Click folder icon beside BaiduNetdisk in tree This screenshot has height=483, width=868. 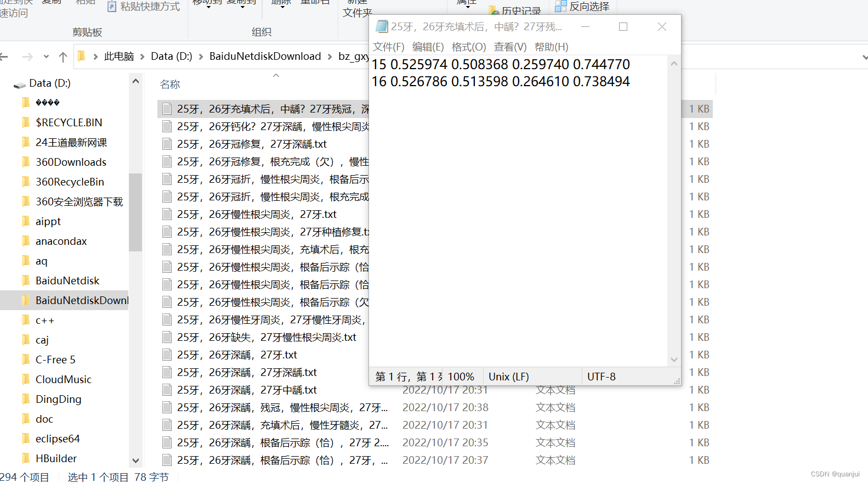click(x=26, y=280)
